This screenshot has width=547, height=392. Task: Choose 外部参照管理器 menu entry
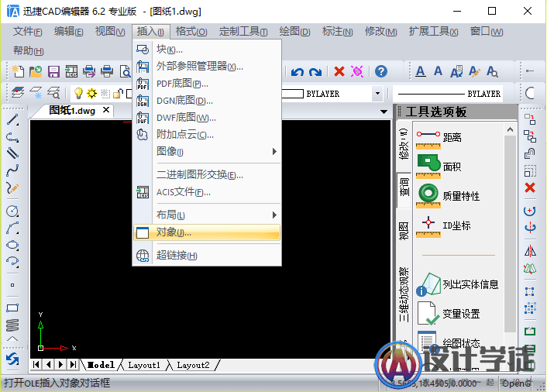pos(207,67)
